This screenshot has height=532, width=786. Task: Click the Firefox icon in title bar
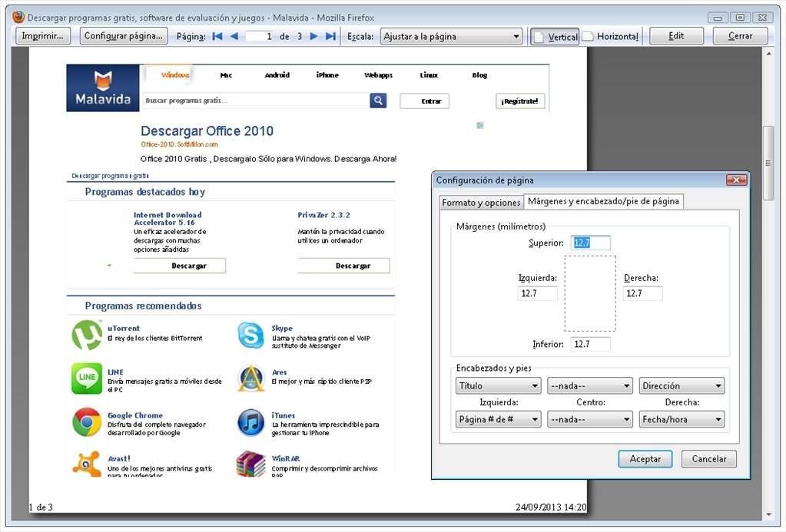(x=18, y=17)
